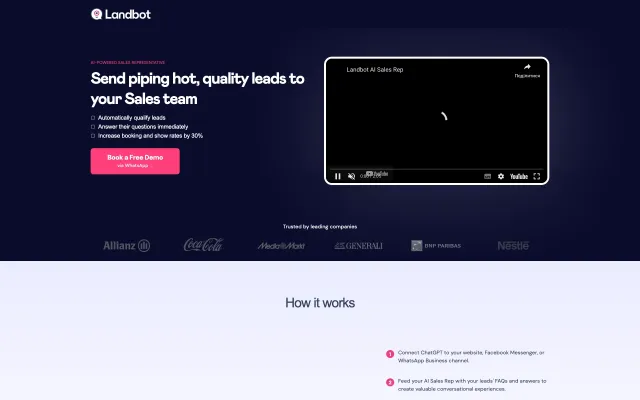
Task: Click the BNP Paribas logo
Action: pyautogui.click(x=436, y=245)
